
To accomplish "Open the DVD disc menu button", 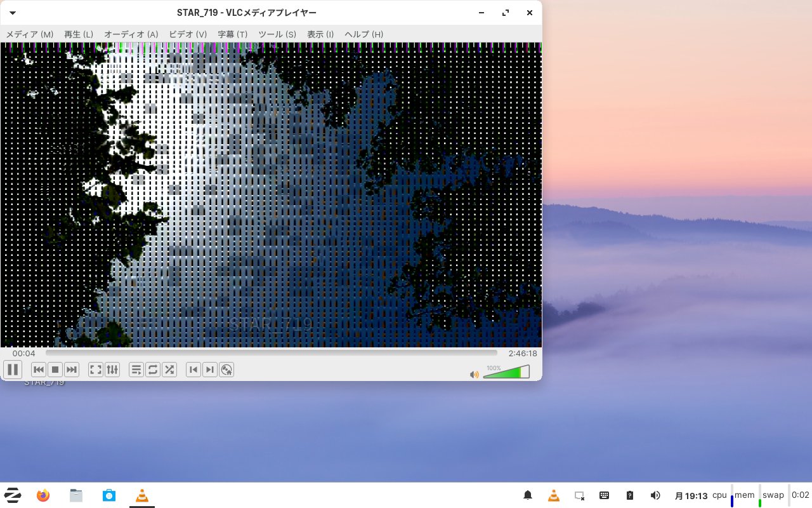I will coord(226,370).
